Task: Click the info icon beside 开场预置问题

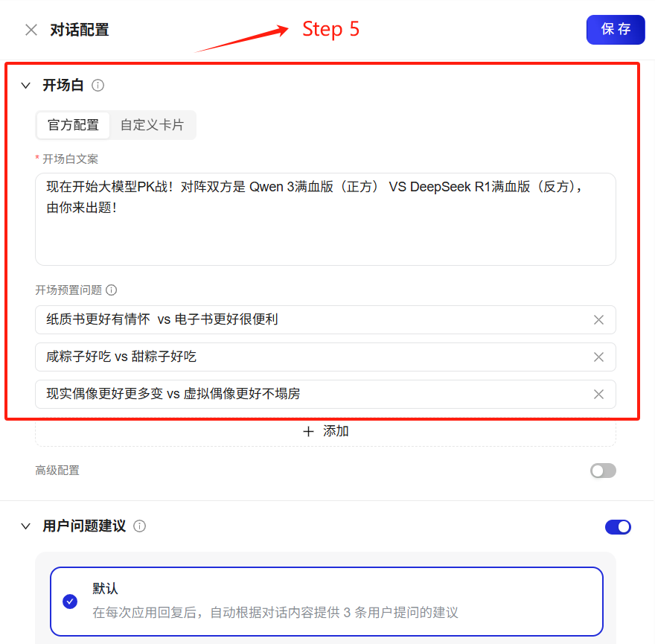Action: coord(111,290)
